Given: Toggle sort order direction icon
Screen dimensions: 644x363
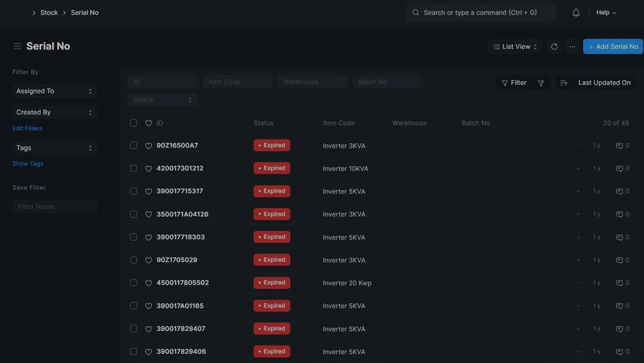Looking at the screenshot, I should (x=564, y=83).
